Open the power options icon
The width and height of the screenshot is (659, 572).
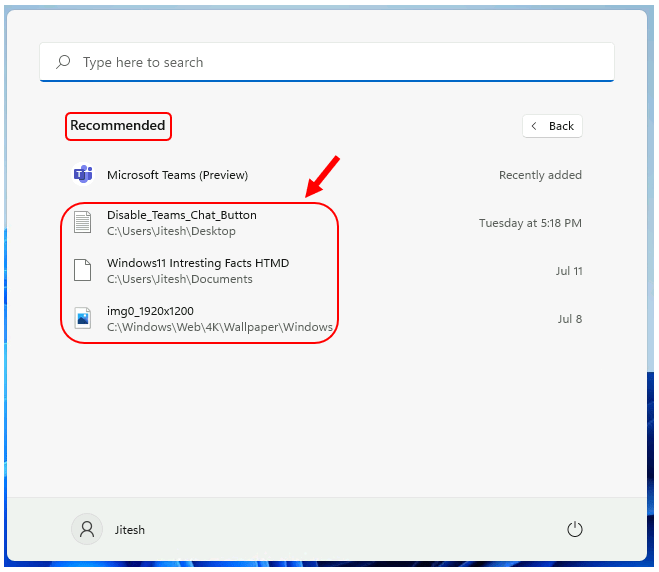point(575,529)
